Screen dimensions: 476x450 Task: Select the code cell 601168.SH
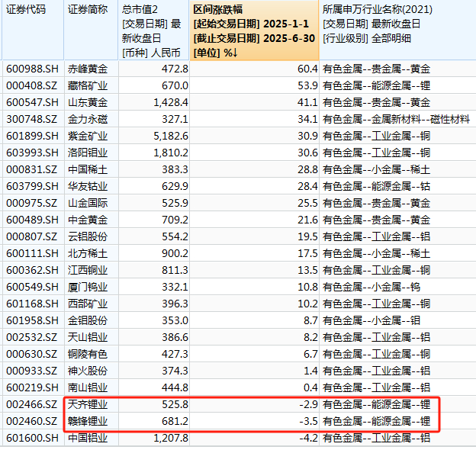pyautogui.click(x=32, y=304)
